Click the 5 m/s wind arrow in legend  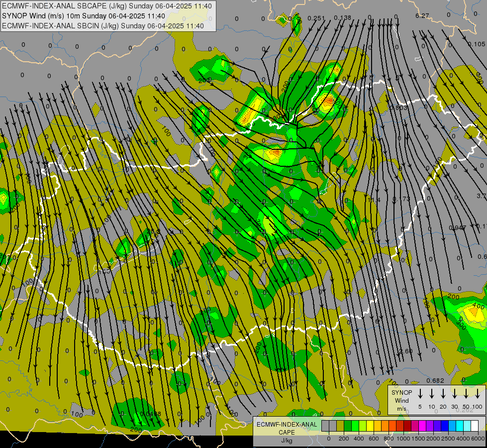pyautogui.click(x=420, y=393)
